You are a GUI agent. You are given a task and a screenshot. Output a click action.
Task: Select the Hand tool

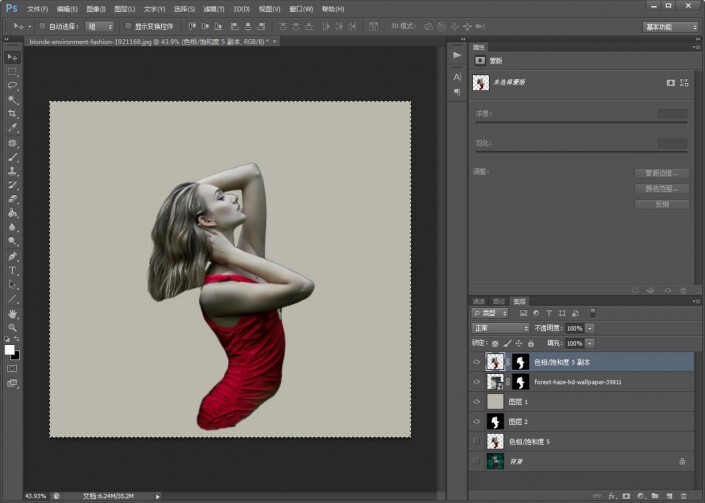[13, 313]
